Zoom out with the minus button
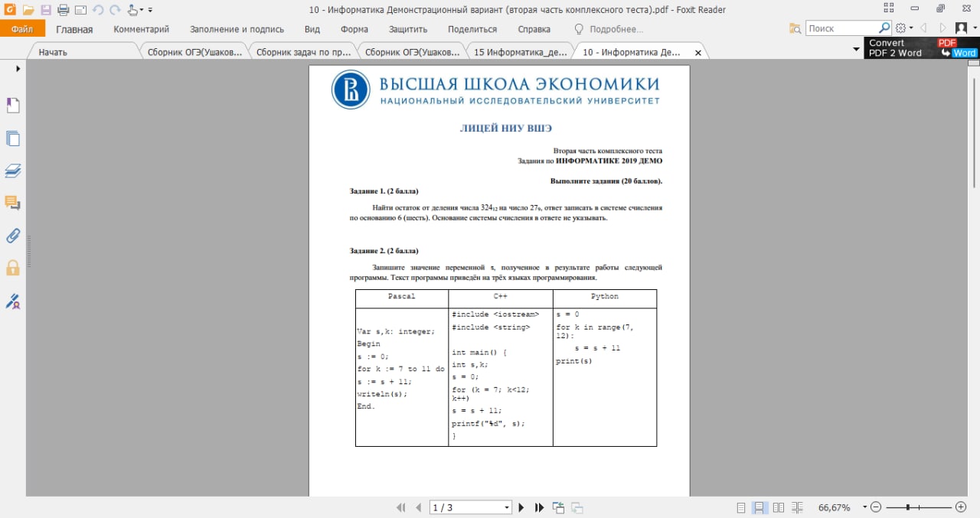Screen dimensions: 980x518 (x=877, y=507)
